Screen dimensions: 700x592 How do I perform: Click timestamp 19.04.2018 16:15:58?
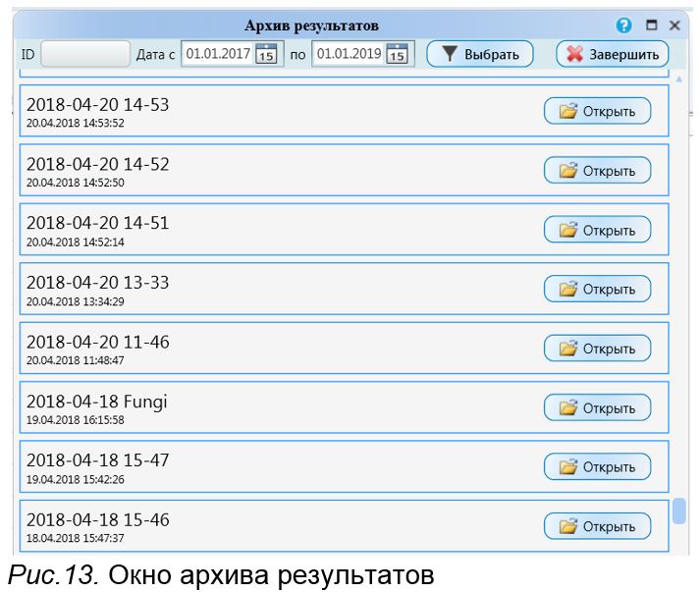[x=76, y=420]
